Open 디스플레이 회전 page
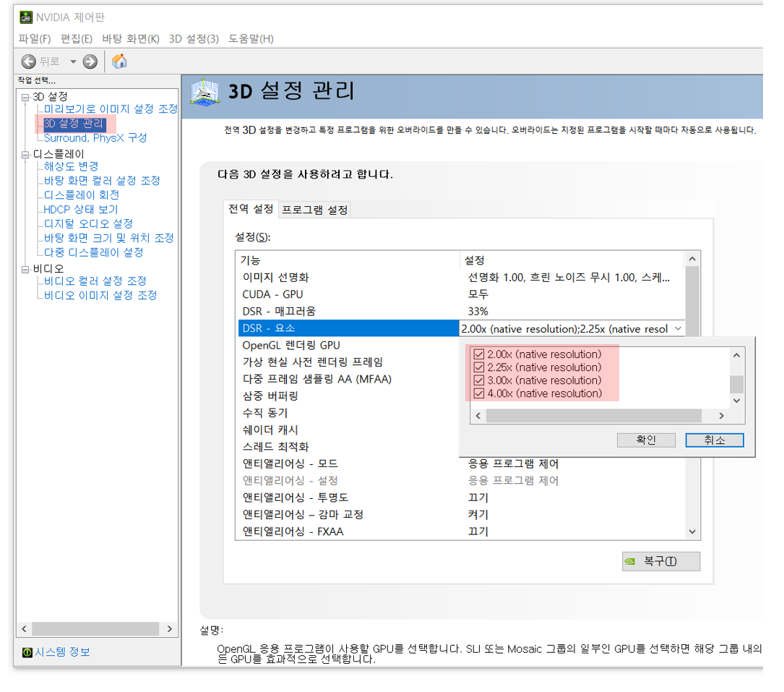784x692 pixels. 82,195
